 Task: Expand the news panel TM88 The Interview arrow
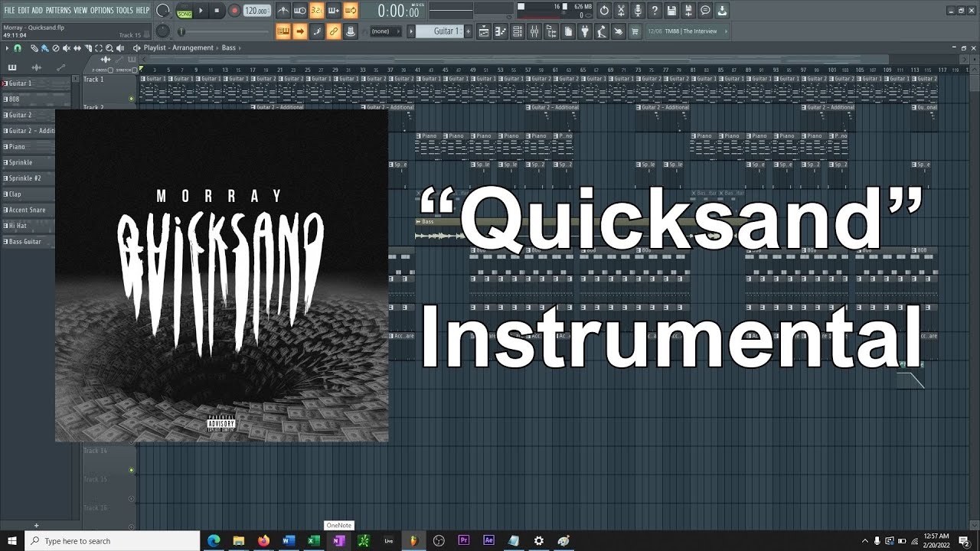pyautogui.click(x=726, y=31)
